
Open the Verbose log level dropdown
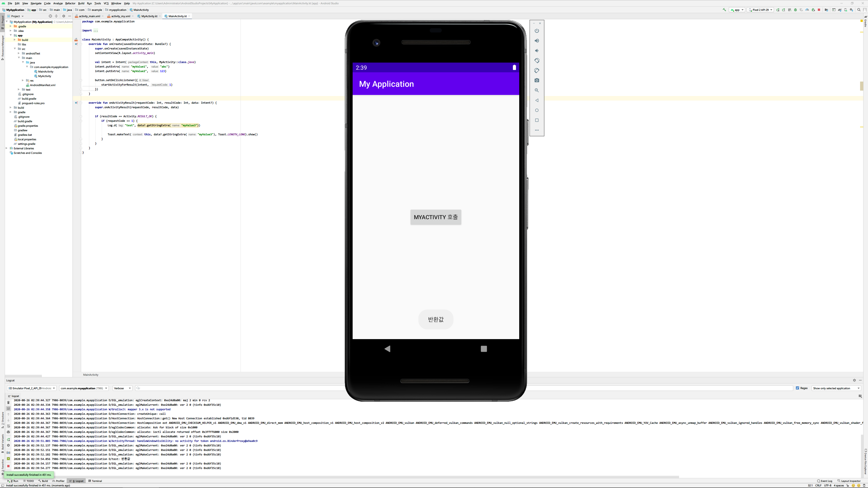click(122, 388)
